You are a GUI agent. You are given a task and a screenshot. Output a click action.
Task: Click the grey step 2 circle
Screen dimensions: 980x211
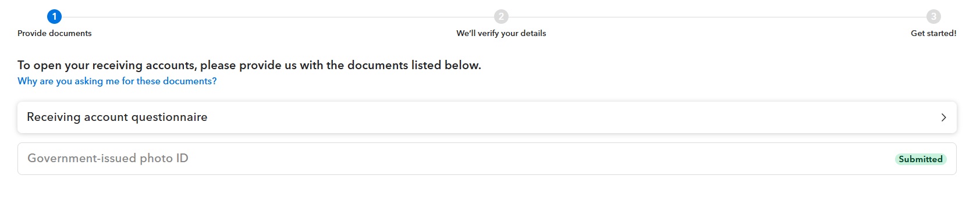tap(501, 17)
